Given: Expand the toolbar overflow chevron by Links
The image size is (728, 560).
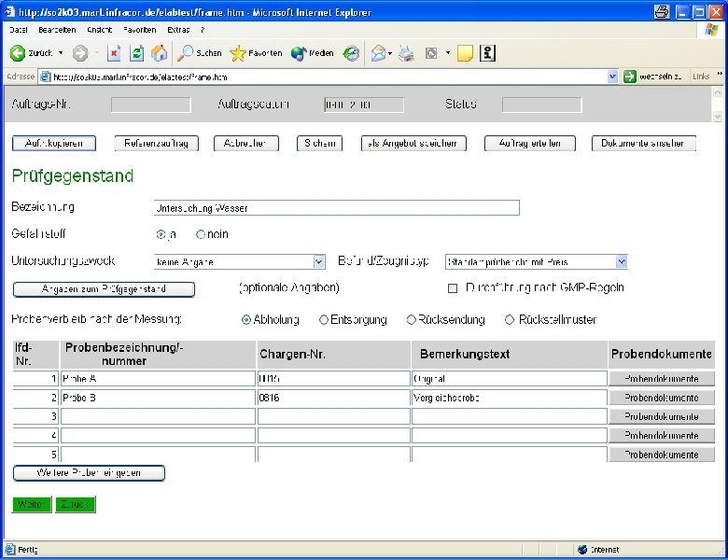Looking at the screenshot, I should [x=720, y=74].
